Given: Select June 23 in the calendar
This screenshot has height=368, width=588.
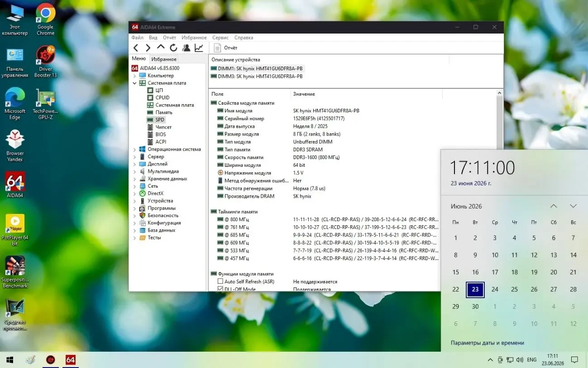Looking at the screenshot, I should click(475, 290).
